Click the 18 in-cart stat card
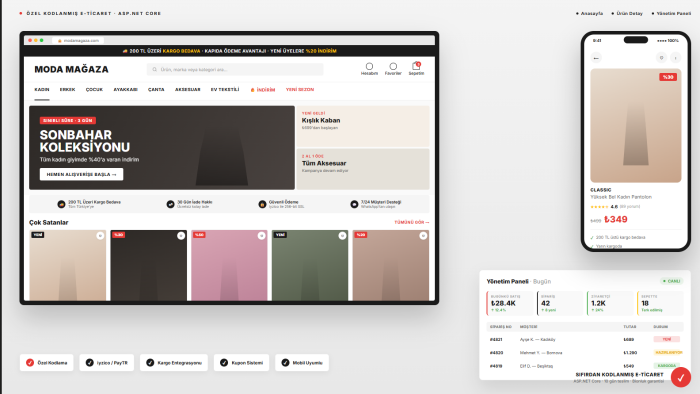This screenshot has width=700, height=394. (x=660, y=303)
